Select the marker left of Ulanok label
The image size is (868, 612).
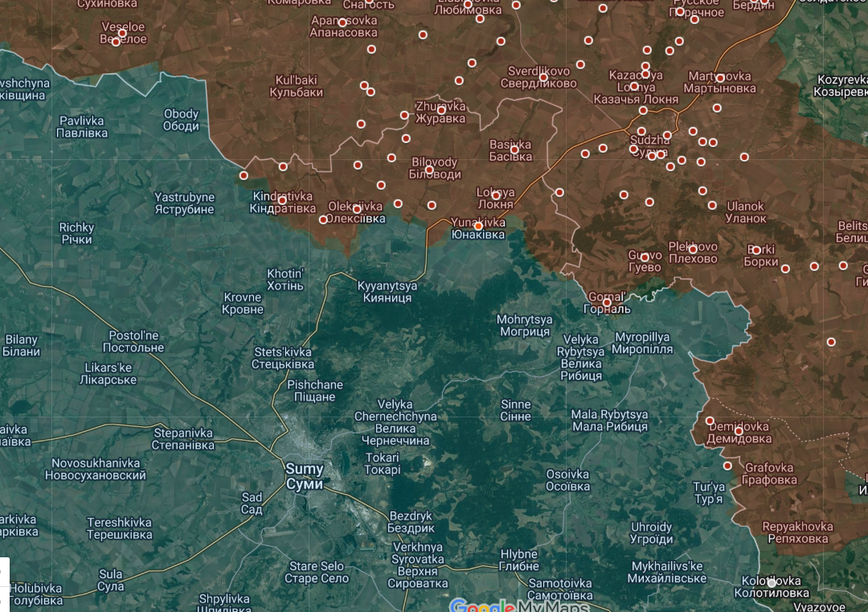[x=712, y=206]
